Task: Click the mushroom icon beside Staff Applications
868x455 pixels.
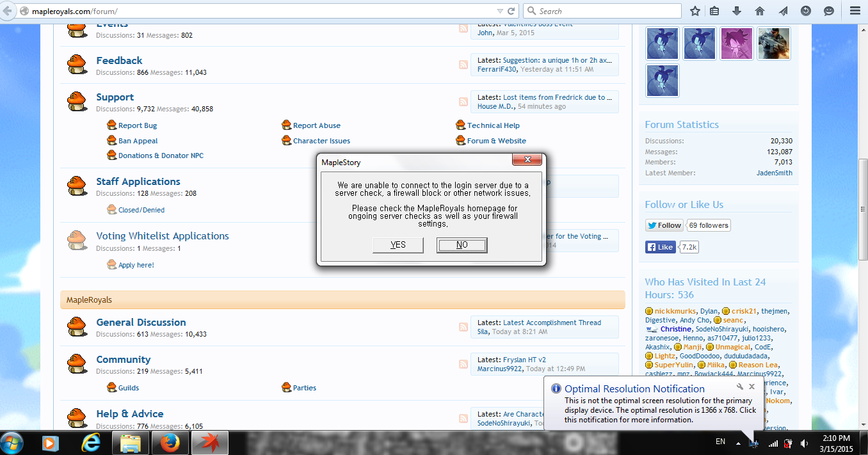Action: (77, 186)
